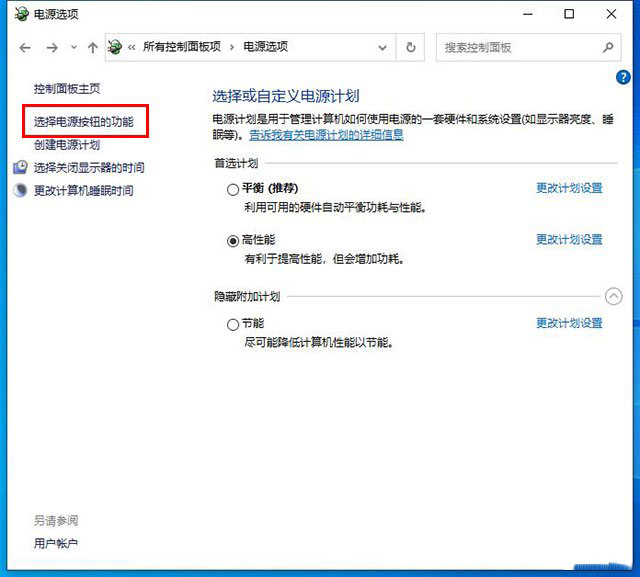Click description 尽可能降低计算机性能以节能

coord(319,343)
